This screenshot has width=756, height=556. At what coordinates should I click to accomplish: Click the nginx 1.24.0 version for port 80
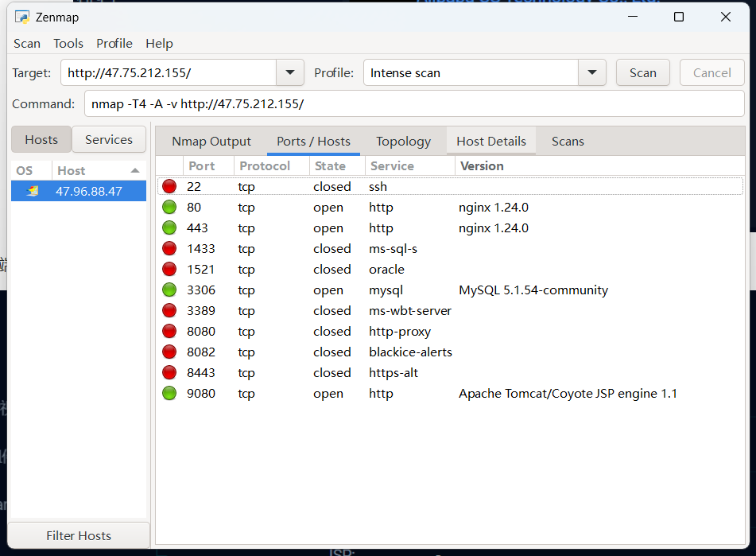pyautogui.click(x=493, y=208)
